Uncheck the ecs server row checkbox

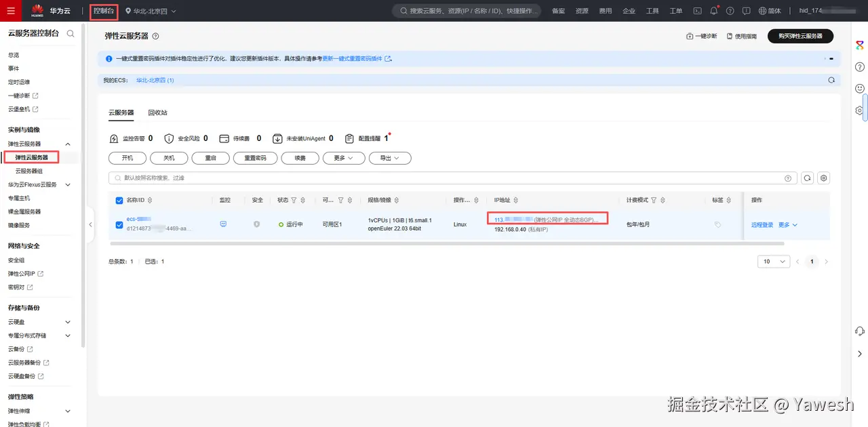pyautogui.click(x=119, y=224)
